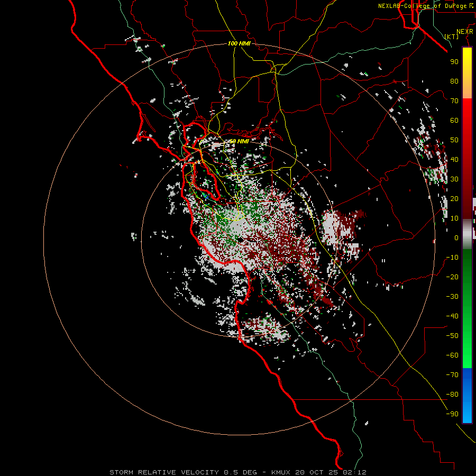Pick the blue segment of the color bar

click(x=467, y=396)
